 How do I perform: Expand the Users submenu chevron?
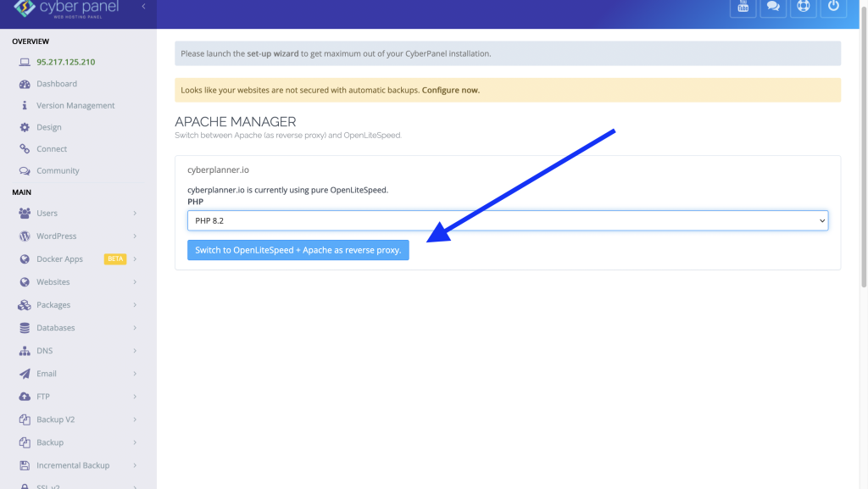coord(135,213)
